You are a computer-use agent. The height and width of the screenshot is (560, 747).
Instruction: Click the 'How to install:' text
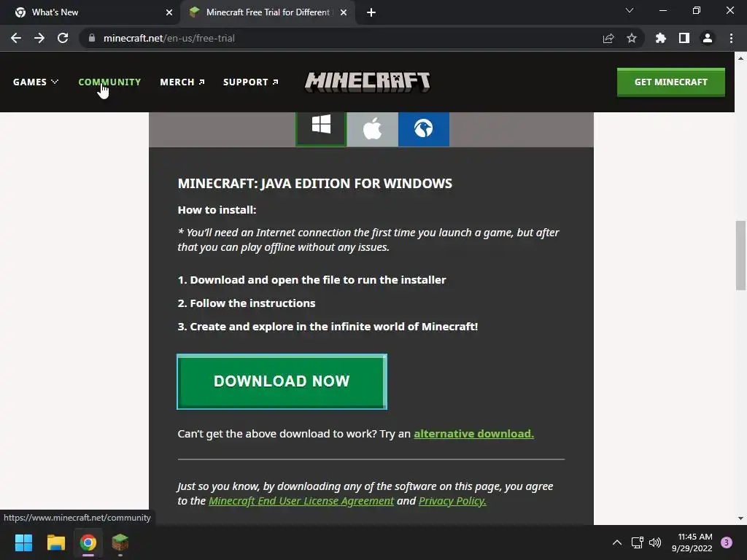pyautogui.click(x=217, y=210)
